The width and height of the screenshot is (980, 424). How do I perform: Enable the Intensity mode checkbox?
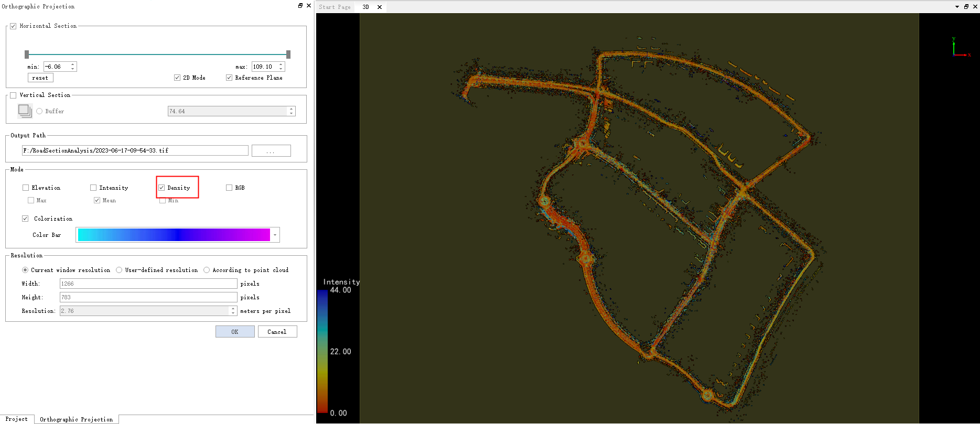pyautogui.click(x=93, y=188)
